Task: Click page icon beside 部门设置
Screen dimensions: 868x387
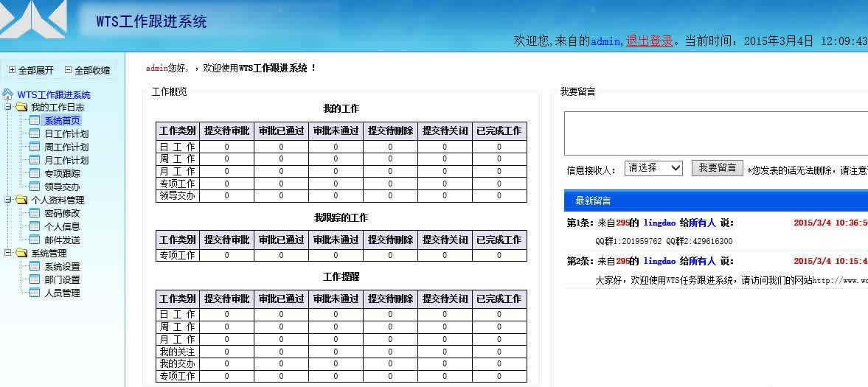Action: 35,279
